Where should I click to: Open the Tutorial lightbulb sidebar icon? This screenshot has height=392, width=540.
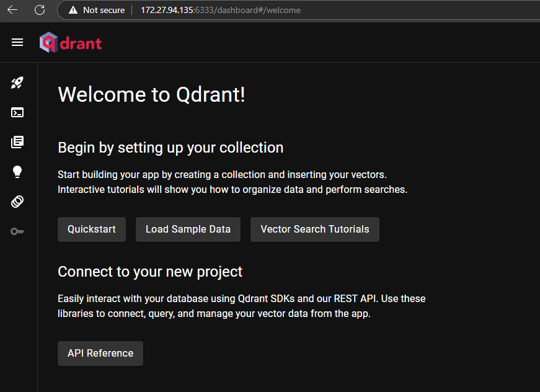[17, 172]
